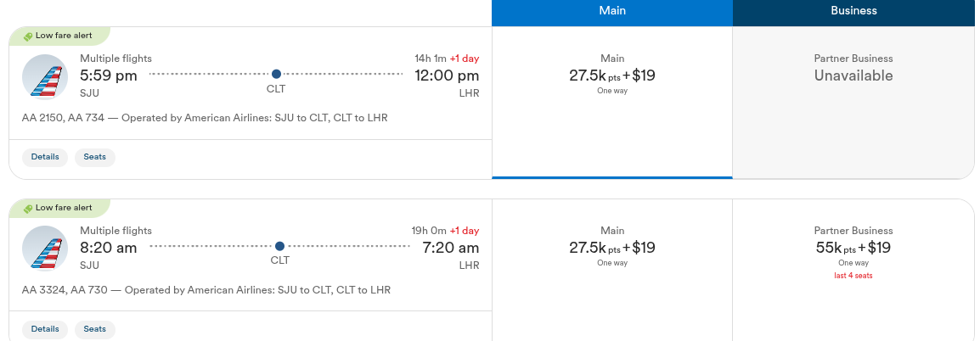Click the low fare tag icon, first flight

[28, 36]
